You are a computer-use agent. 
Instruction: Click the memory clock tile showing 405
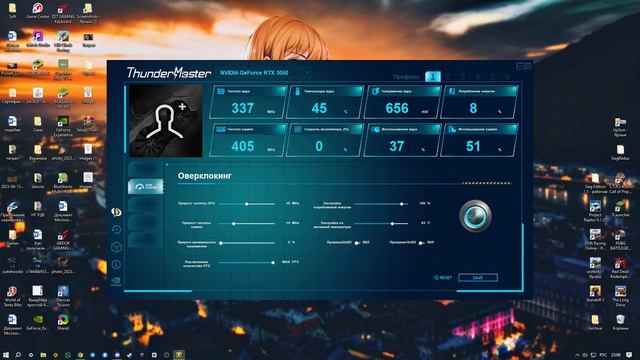pyautogui.click(x=248, y=140)
